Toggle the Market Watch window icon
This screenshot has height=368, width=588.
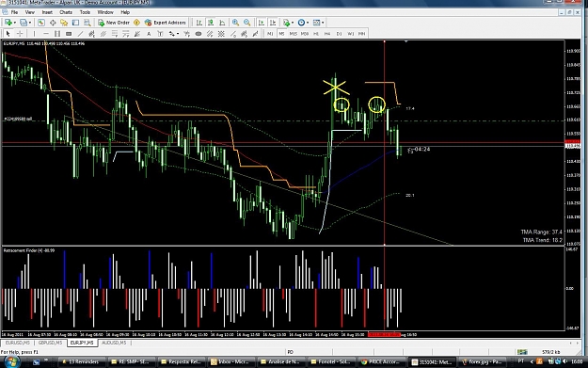41,23
